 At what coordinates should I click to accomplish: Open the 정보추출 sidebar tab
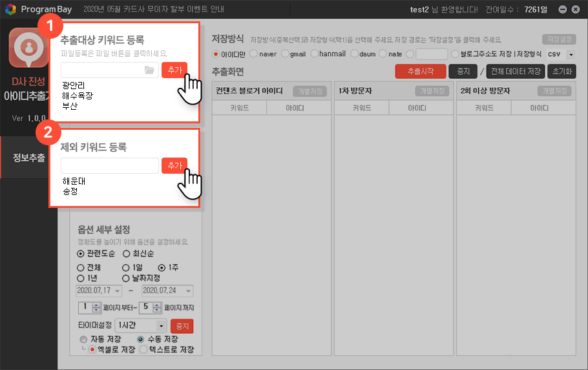tap(28, 158)
